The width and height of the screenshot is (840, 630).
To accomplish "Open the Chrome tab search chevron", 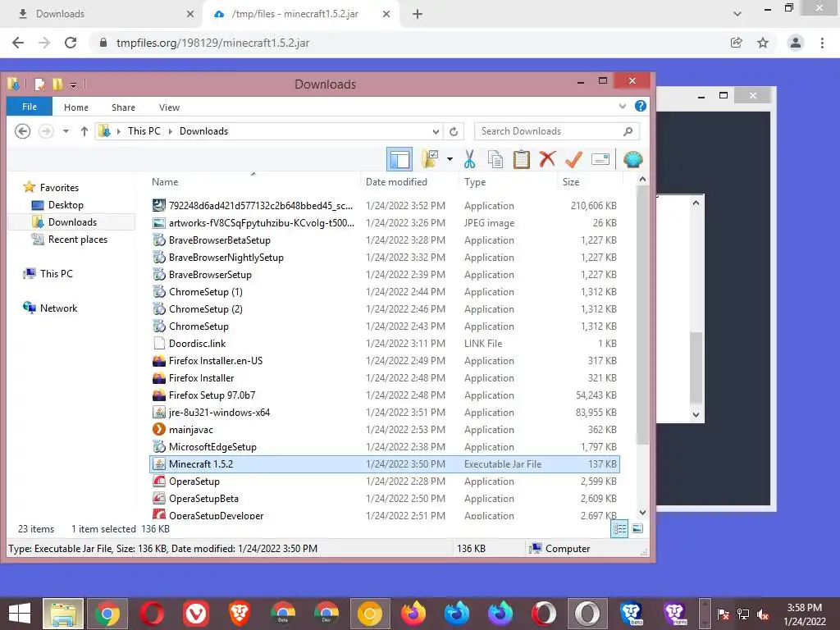I will 737,14.
